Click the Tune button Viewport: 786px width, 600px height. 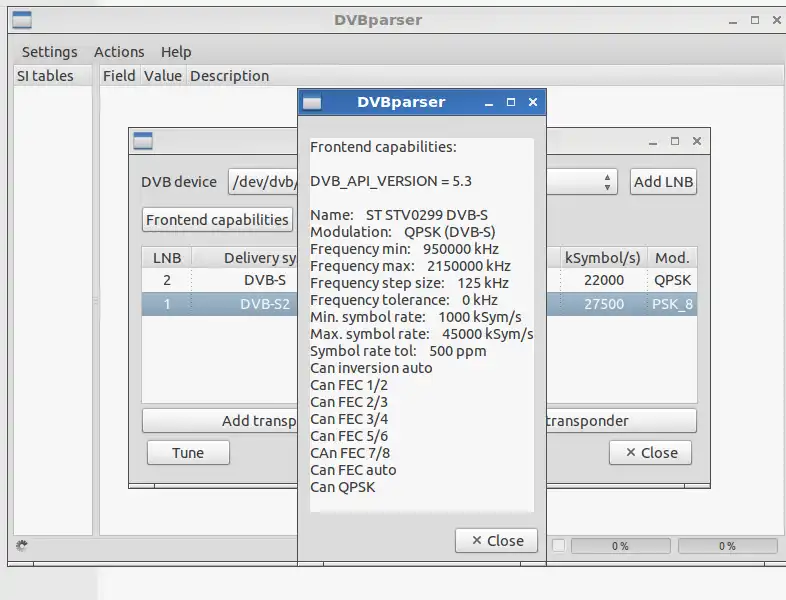click(x=188, y=453)
